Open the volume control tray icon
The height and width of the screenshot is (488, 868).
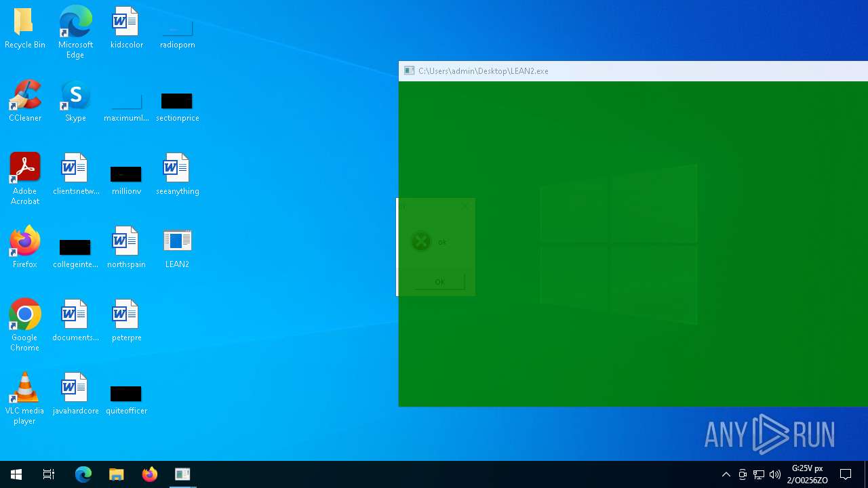point(775,474)
